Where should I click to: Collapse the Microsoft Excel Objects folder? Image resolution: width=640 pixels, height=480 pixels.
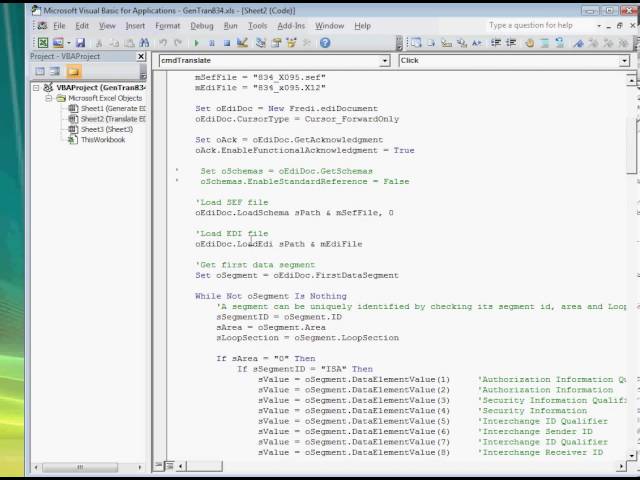tap(49, 98)
